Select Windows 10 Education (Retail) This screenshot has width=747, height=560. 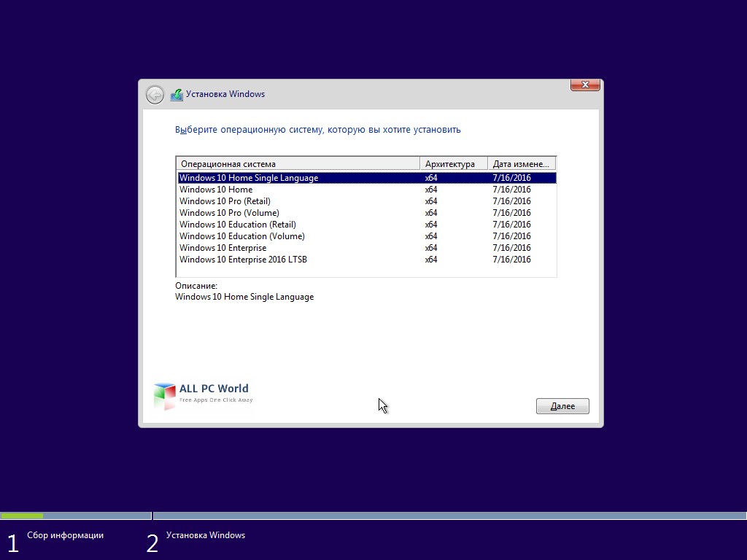(367, 225)
